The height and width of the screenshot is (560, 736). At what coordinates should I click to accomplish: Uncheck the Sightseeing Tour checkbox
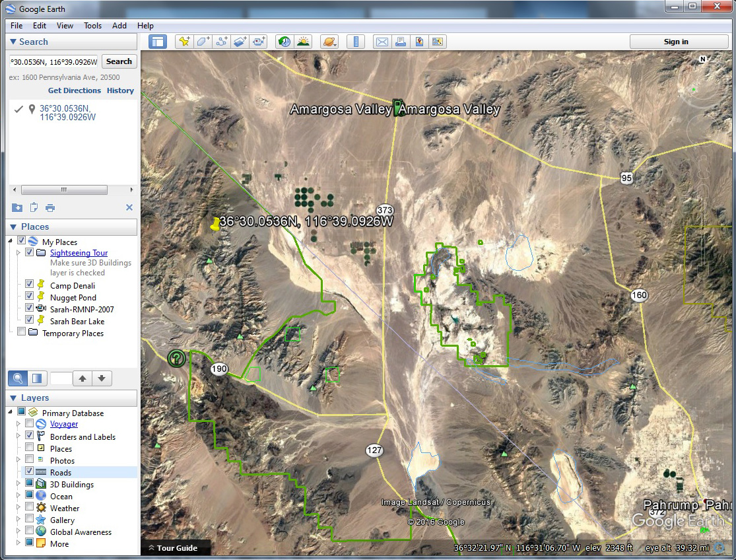click(29, 252)
